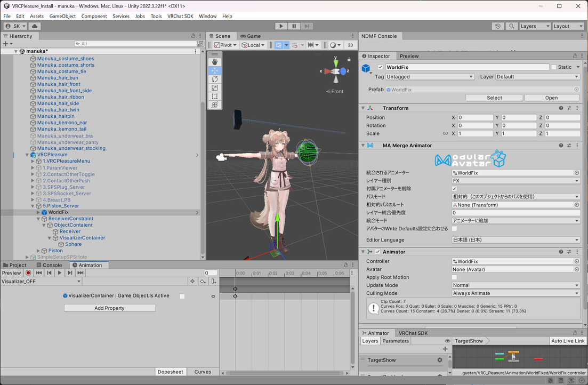
Task: Click the Pause button in the top toolbar
Action: pos(294,26)
